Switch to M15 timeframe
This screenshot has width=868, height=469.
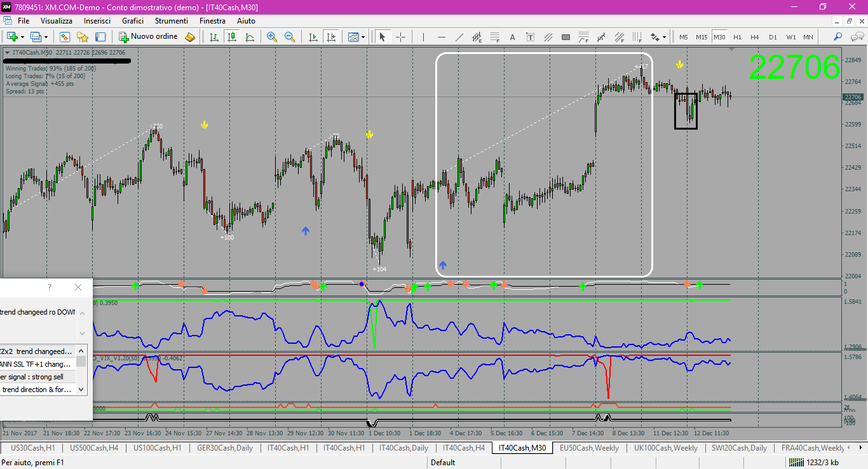(702, 37)
